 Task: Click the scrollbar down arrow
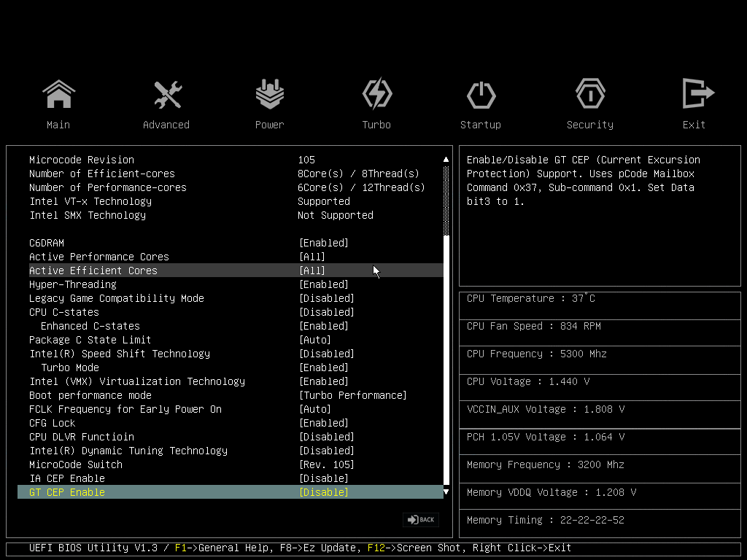pyautogui.click(x=446, y=492)
